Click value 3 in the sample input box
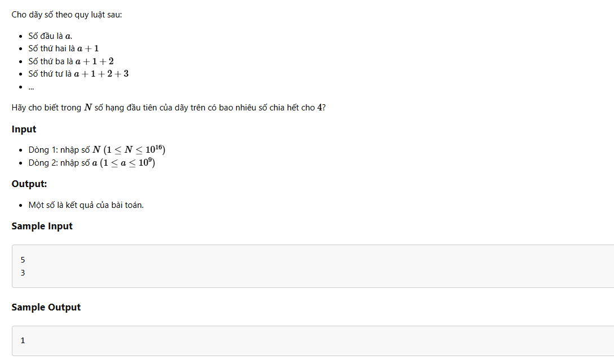This screenshot has width=614, height=364. 23,273
